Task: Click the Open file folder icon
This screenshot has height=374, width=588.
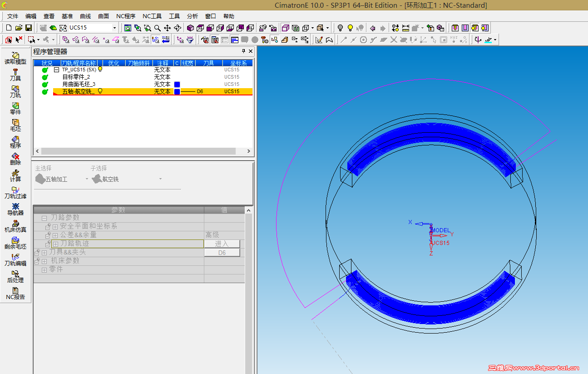Action: pos(19,28)
